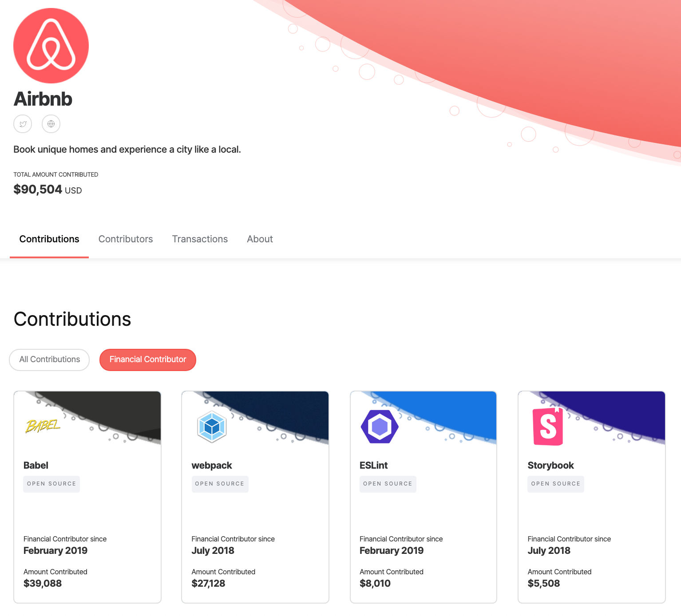681x616 pixels.
Task: Click the ESLint hexagon logo
Action: 380,426
